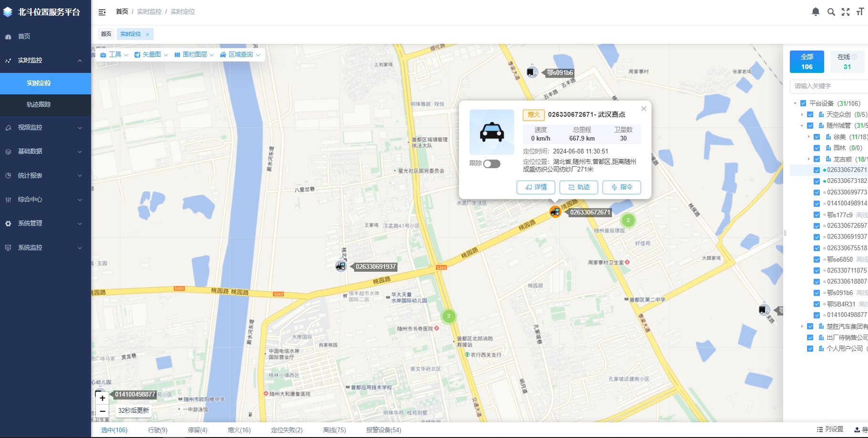Screen dimensions: 868x438
Task: Click the 首页 dashboard icon in sidebar
Action: point(8,37)
